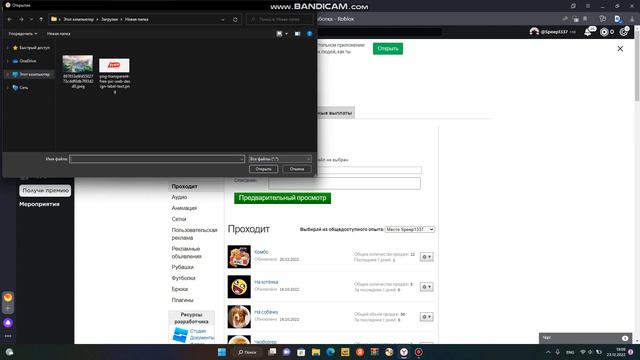Go forward in the file dialog
Viewport: 640px width, 360px height.
pyautogui.click(x=21, y=19)
